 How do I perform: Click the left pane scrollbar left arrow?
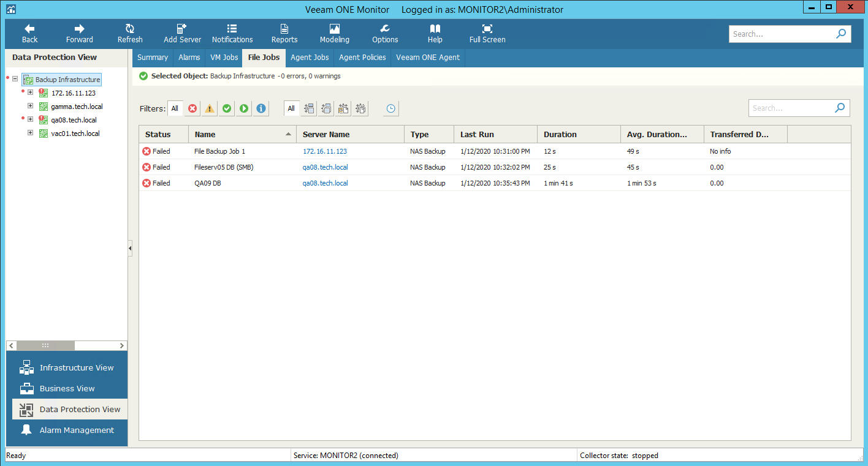coord(11,345)
